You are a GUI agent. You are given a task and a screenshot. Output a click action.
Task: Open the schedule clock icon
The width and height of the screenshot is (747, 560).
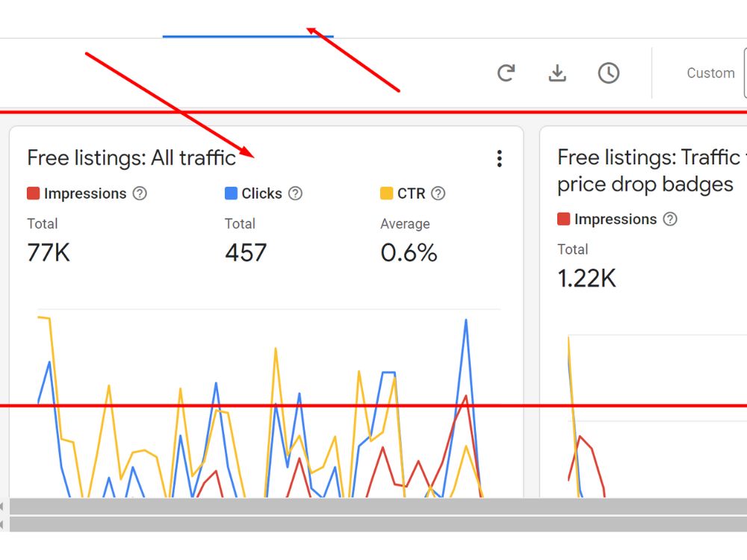[608, 73]
